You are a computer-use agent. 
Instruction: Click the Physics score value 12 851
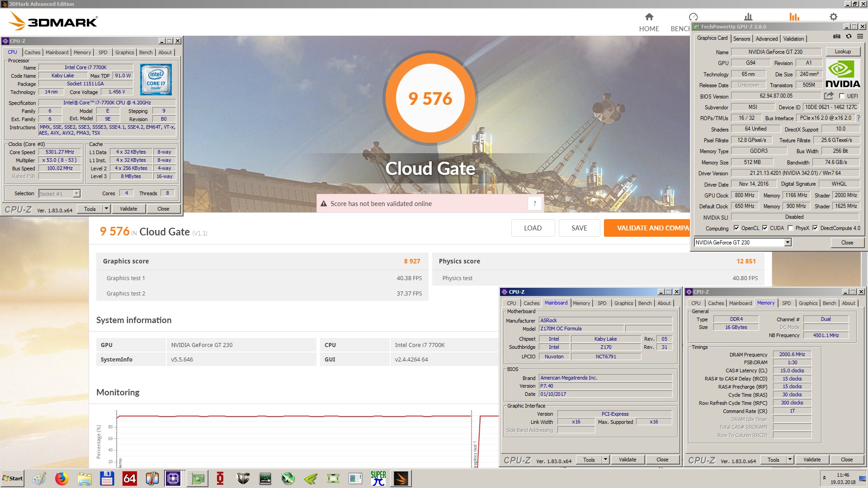746,261
